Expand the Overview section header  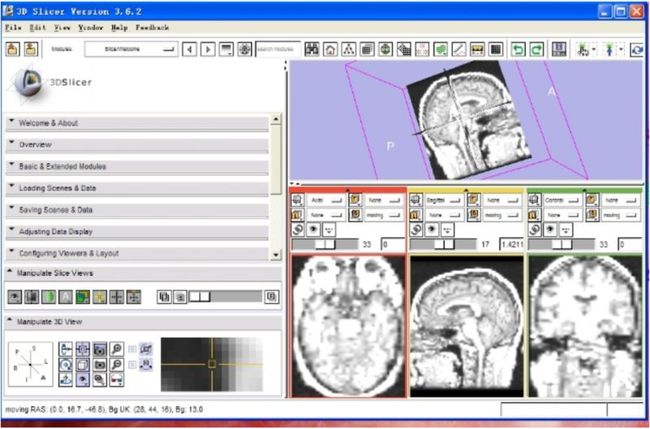pyautogui.click(x=137, y=145)
